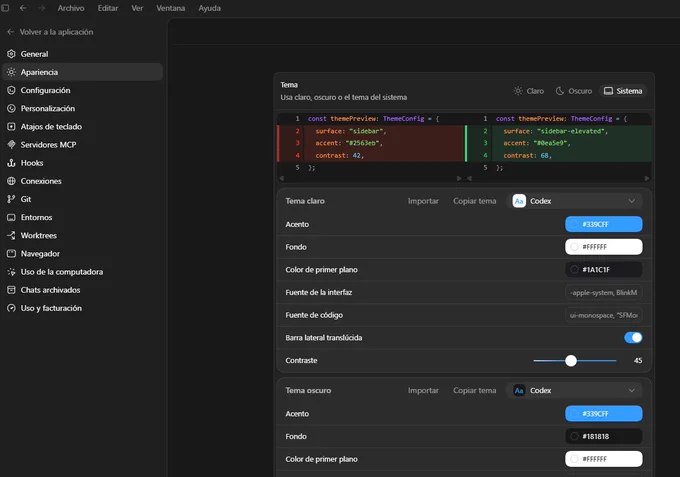Image resolution: width=680 pixels, height=477 pixels.
Task: Click the Aa icon in Tema claro
Action: click(519, 201)
